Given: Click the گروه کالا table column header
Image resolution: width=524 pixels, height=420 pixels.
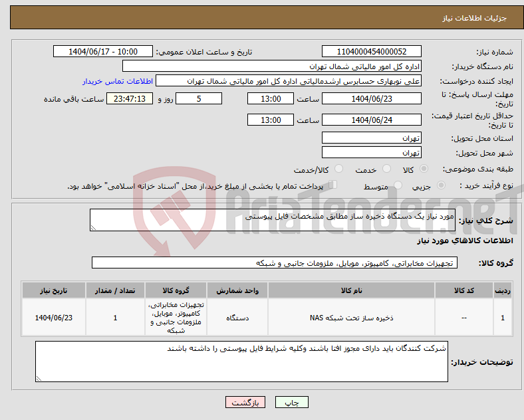Looking at the screenshot, I should (x=176, y=290).
